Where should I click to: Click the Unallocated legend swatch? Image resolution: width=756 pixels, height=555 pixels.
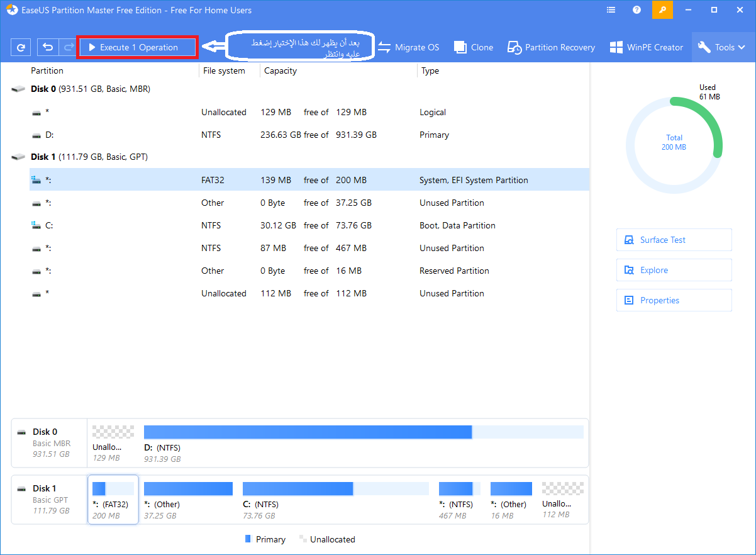[303, 539]
